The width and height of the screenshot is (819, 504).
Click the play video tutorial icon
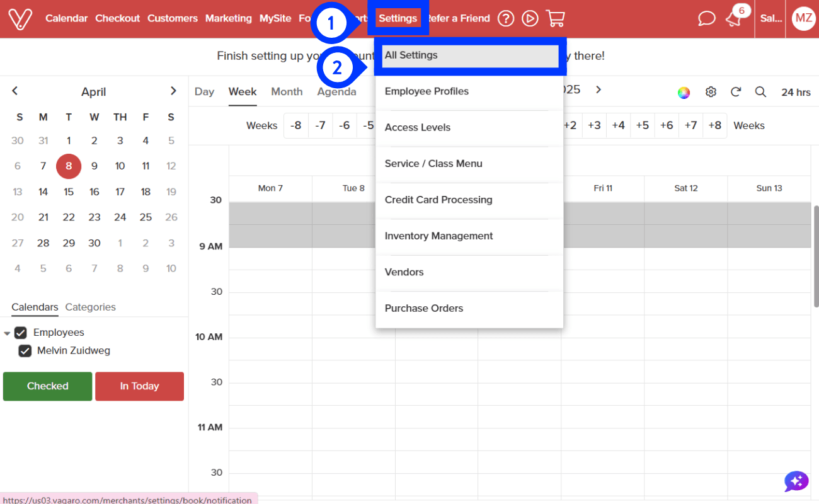pyautogui.click(x=530, y=19)
